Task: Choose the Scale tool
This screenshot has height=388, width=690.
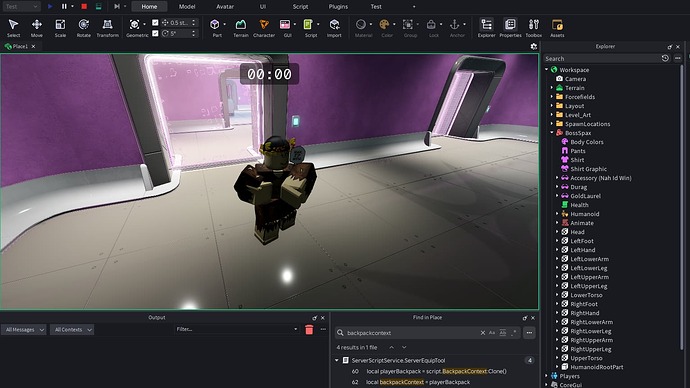Action: pyautogui.click(x=60, y=28)
